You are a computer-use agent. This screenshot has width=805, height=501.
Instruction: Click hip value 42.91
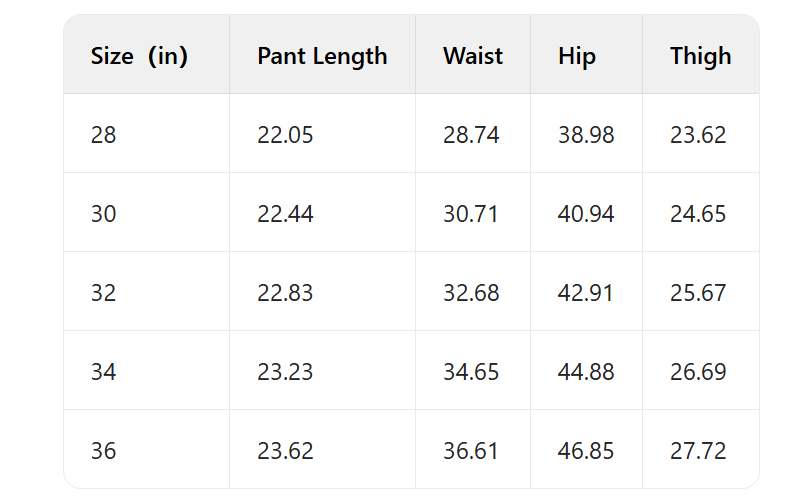[586, 293]
